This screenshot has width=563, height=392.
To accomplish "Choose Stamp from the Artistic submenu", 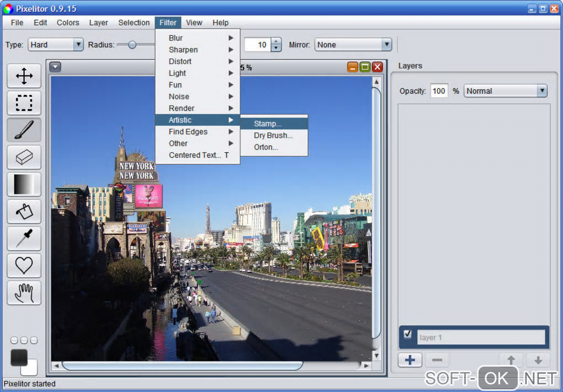I will tap(268, 123).
